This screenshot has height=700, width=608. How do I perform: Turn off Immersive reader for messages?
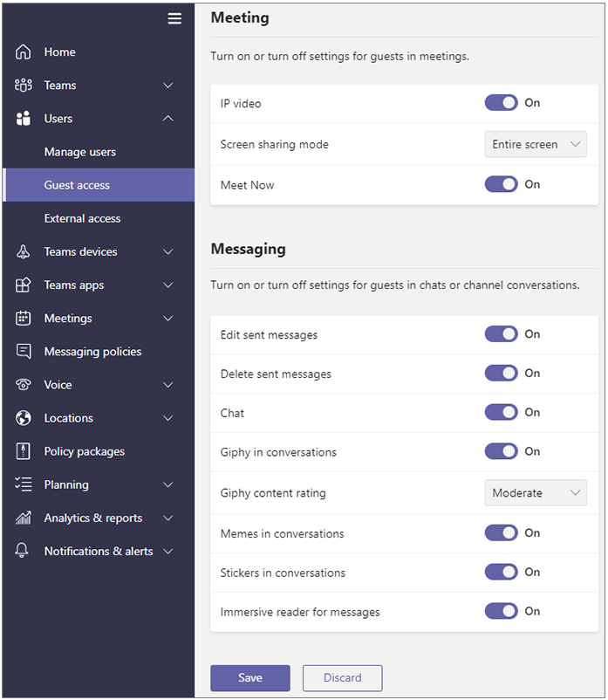(x=502, y=611)
